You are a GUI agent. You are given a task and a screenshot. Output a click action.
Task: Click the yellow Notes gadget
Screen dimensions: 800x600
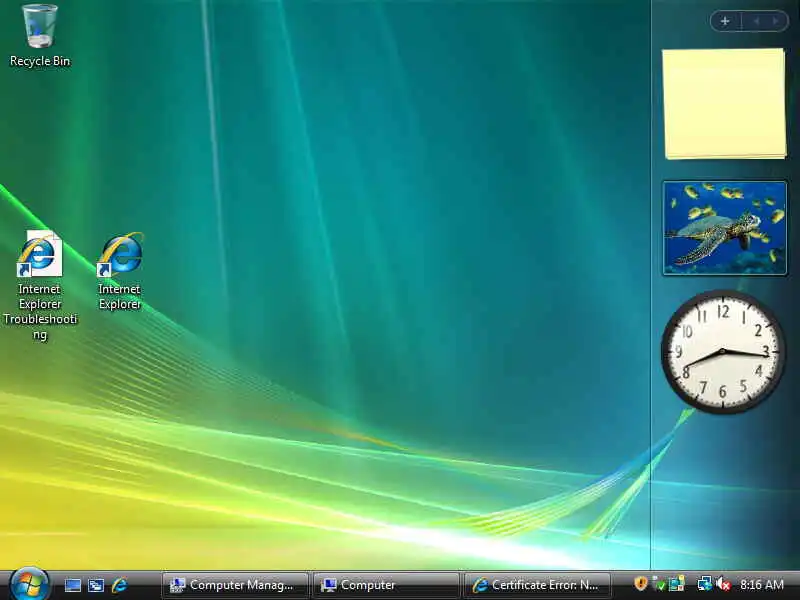point(724,104)
